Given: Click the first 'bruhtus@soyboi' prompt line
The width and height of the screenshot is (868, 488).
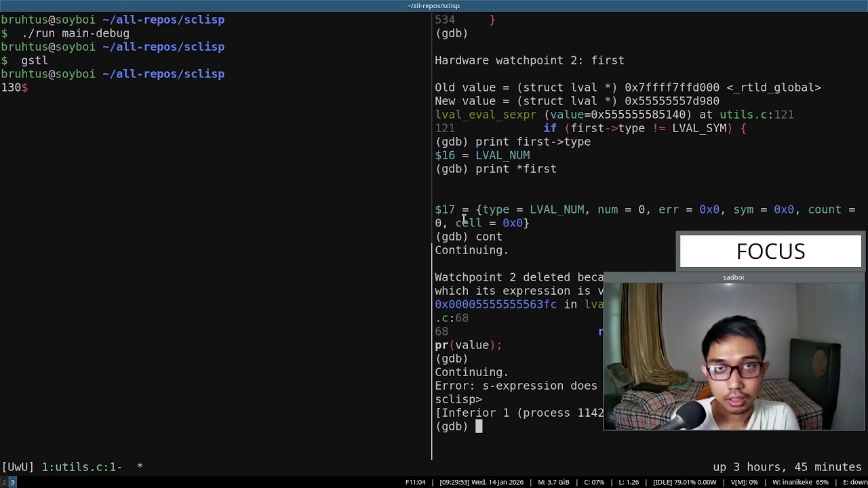Looking at the screenshot, I should pyautogui.click(x=113, y=20).
